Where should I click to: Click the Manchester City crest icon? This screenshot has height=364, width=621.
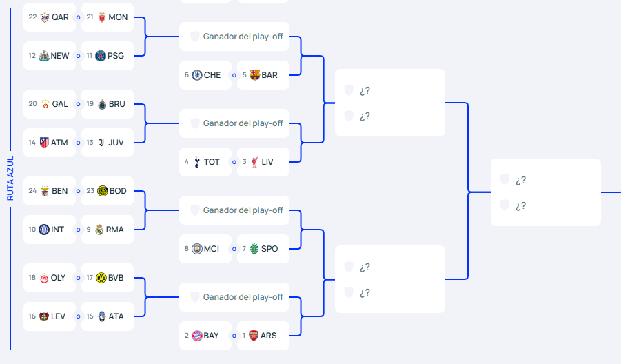[x=197, y=249]
